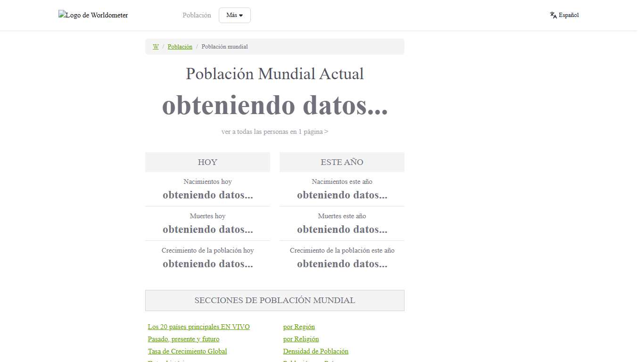Select Población in the top navigation
This screenshot has width=644, height=362.
[197, 15]
